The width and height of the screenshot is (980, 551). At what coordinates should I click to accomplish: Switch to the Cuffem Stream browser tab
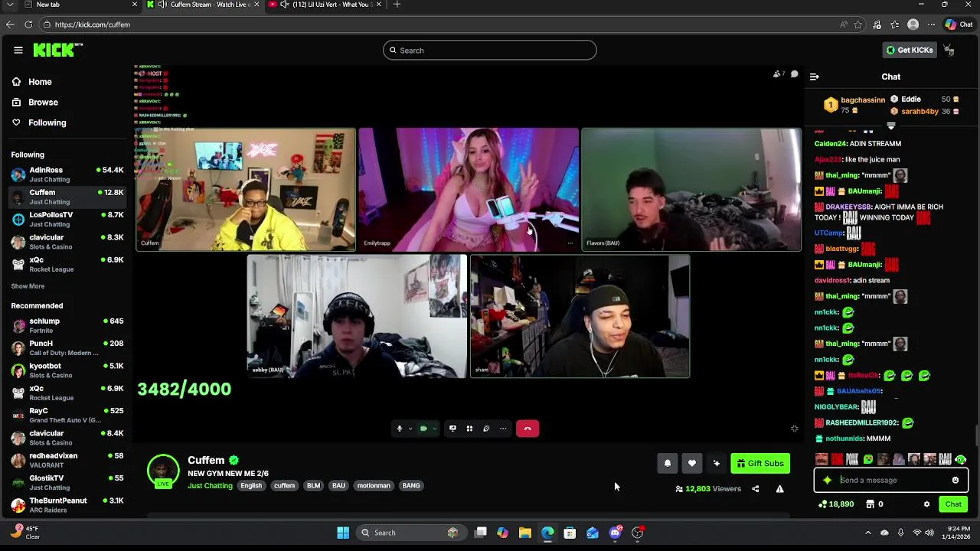(x=203, y=5)
